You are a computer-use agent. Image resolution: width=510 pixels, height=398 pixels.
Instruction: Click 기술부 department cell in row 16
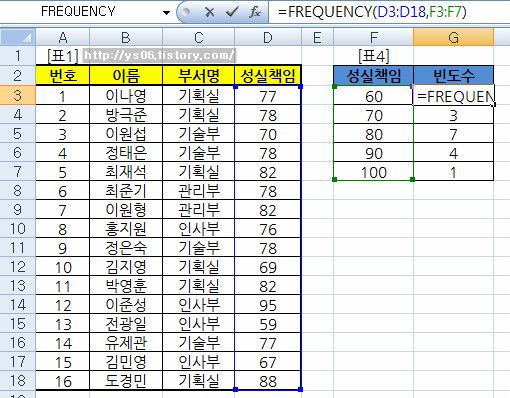(x=199, y=343)
